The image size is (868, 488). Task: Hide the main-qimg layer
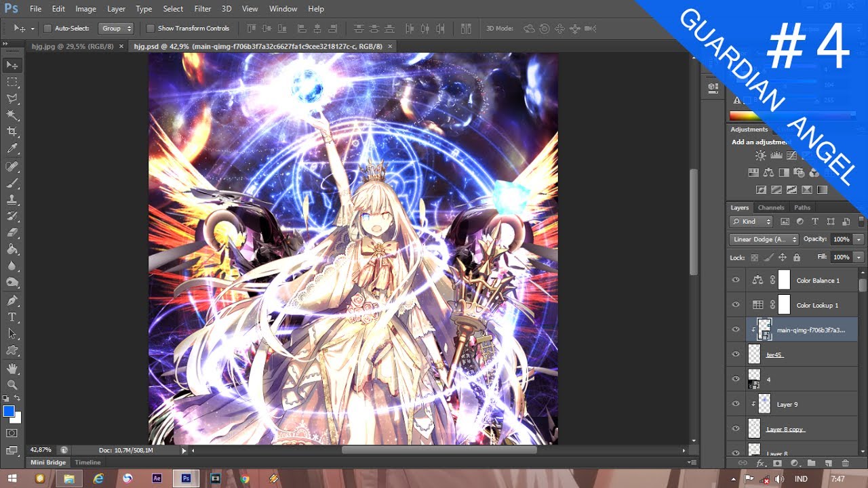tap(736, 330)
